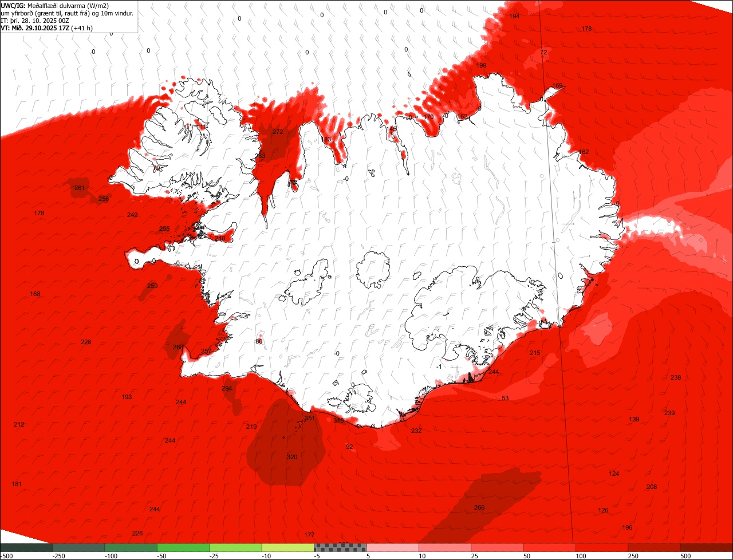This screenshot has width=733, height=560.
Task: Select the value 318 near south coast
Action: coord(338,420)
